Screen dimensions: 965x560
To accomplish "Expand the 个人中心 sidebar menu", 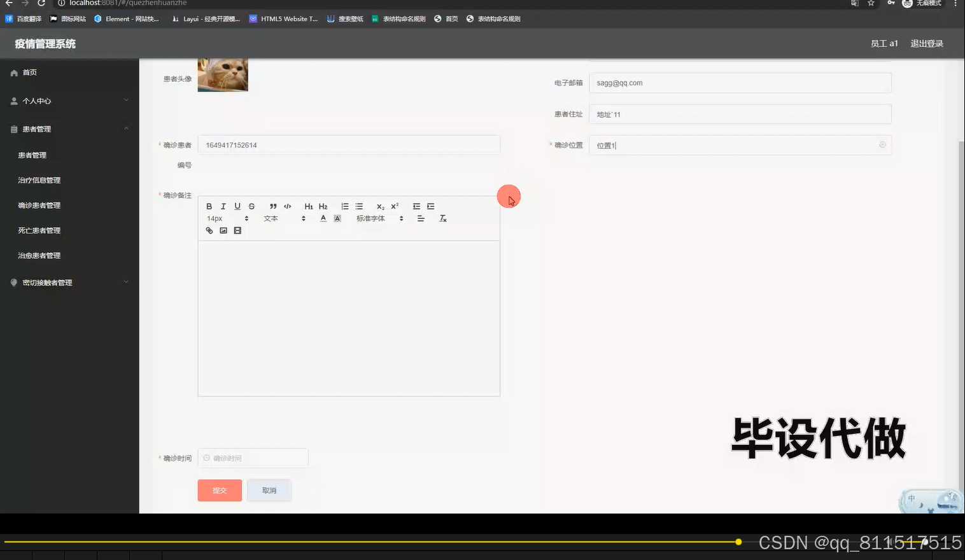I will tap(69, 101).
